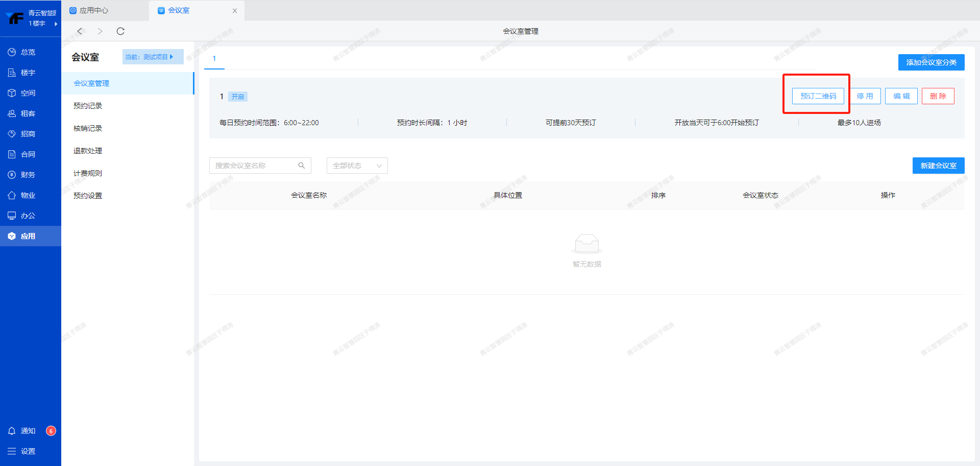This screenshot has height=466, width=980.
Task: Focus the 搜索会议室名称 search field
Action: point(253,166)
